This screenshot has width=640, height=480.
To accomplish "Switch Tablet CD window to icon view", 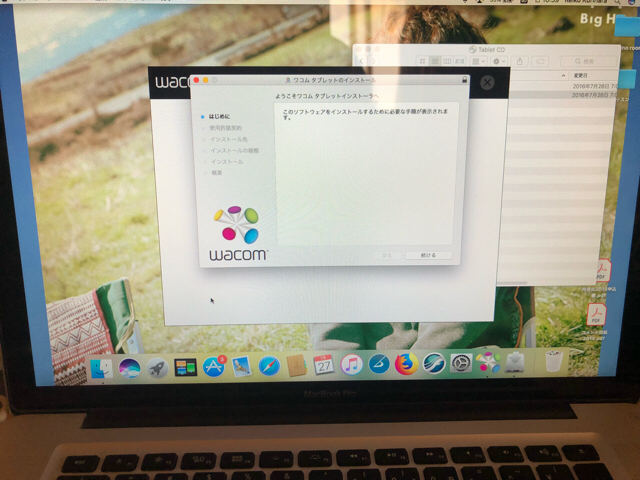I will coord(422,61).
